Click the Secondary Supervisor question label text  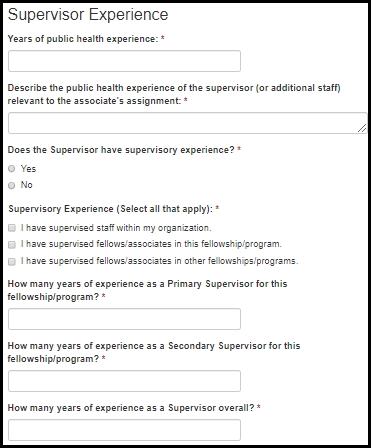[x=154, y=352]
